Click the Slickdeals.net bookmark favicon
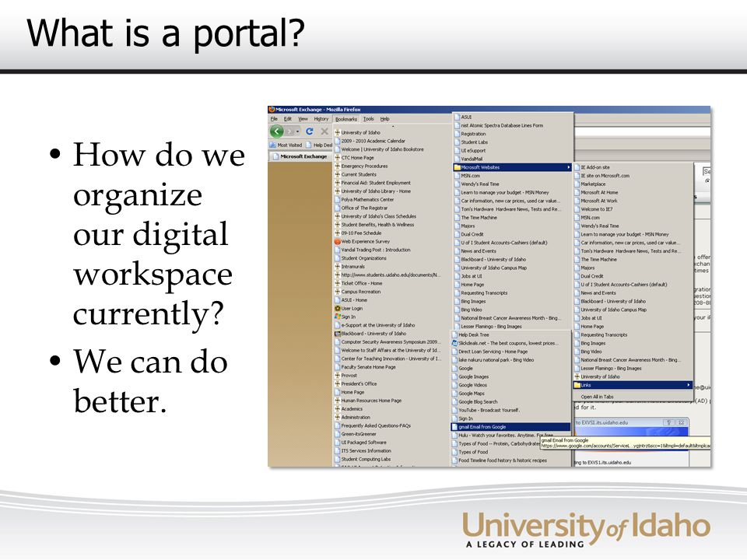Screen dimensions: 747x560 tap(454, 343)
